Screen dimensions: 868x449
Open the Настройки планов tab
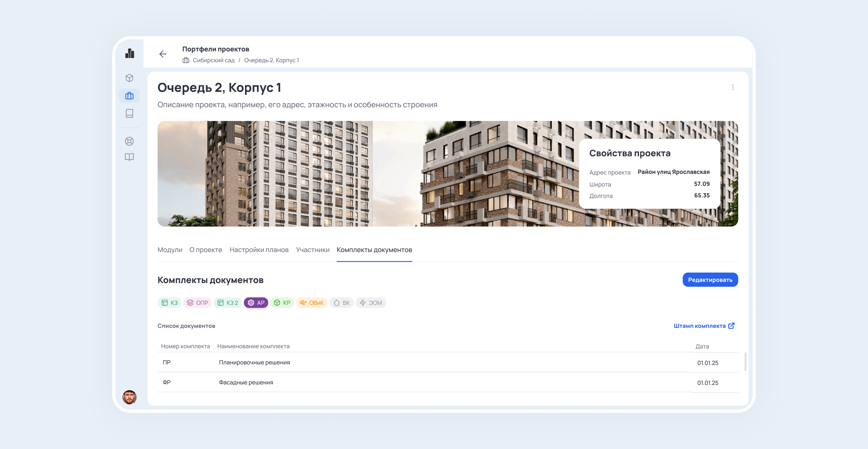[x=259, y=250]
